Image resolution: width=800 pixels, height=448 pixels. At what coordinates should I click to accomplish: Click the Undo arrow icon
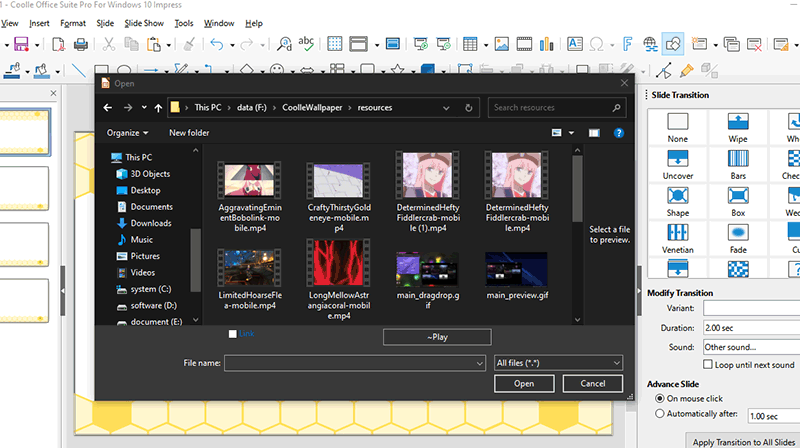pyautogui.click(x=217, y=44)
